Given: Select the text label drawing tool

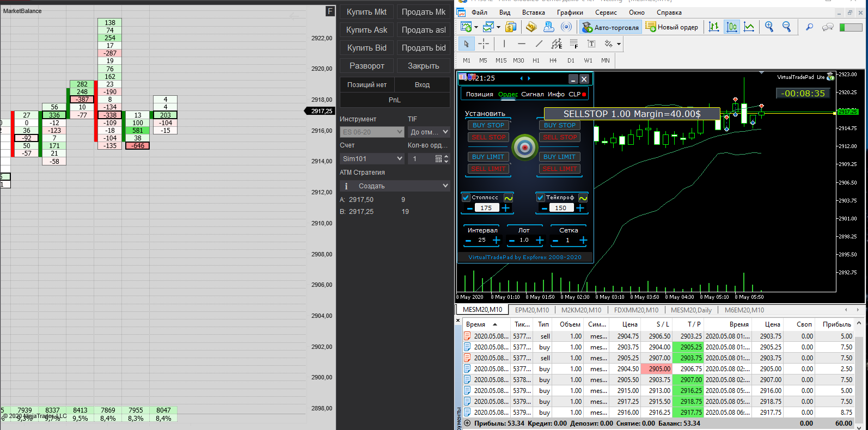Looking at the screenshot, I should [591, 44].
